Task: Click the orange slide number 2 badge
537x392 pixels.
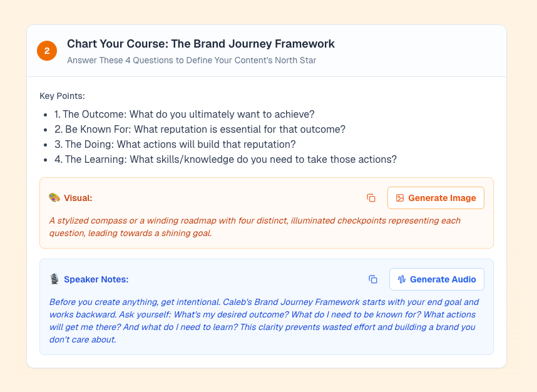Action: [47, 51]
